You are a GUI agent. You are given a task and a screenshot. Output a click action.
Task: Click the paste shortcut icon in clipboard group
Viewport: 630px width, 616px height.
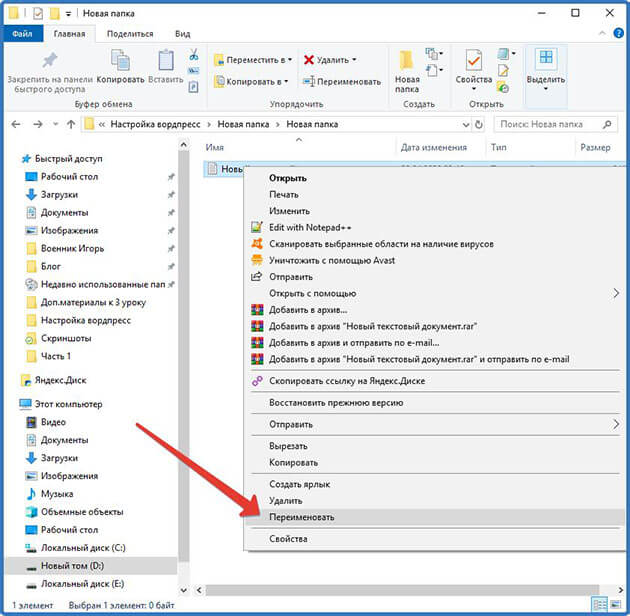click(x=194, y=86)
